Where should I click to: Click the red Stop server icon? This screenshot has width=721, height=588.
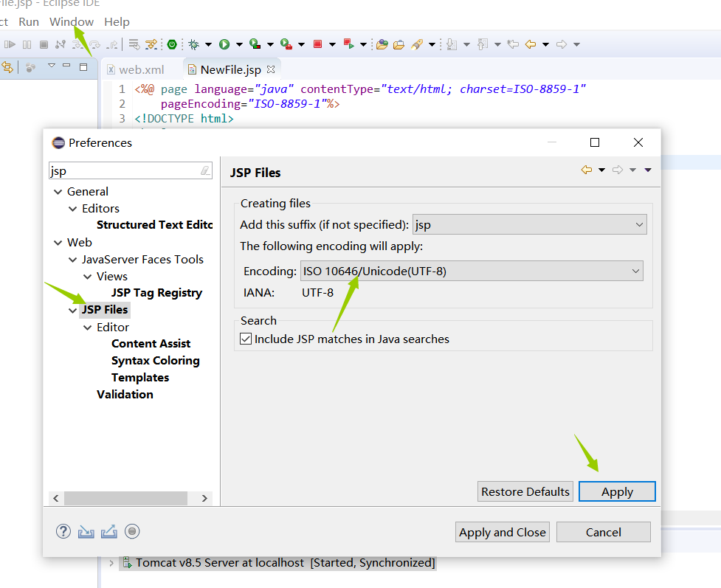[x=317, y=44]
